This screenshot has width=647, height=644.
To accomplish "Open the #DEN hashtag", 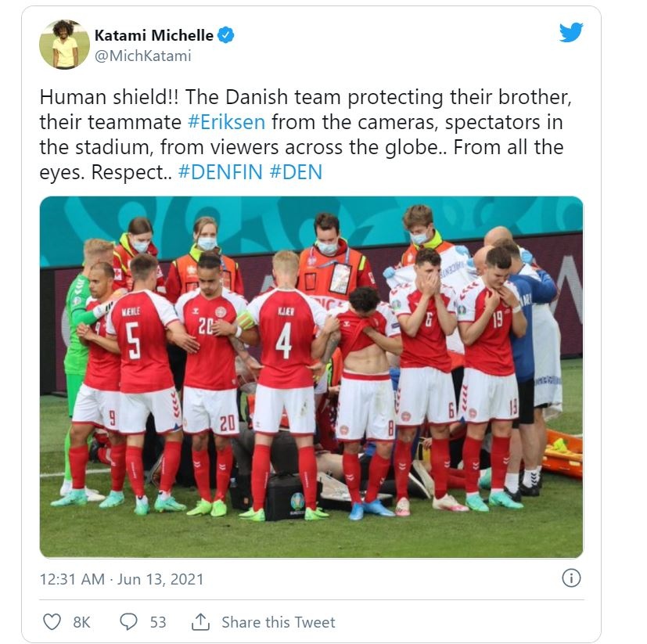I will point(296,172).
